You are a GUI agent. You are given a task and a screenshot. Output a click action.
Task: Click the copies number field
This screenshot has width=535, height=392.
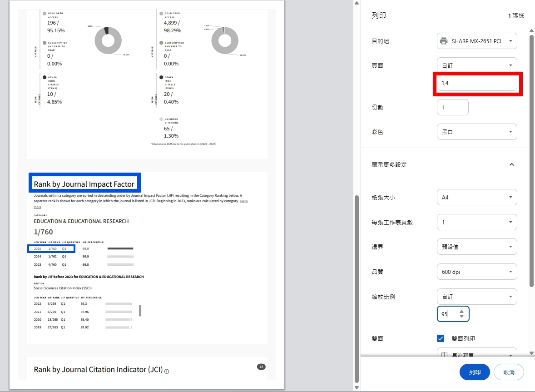(x=452, y=108)
